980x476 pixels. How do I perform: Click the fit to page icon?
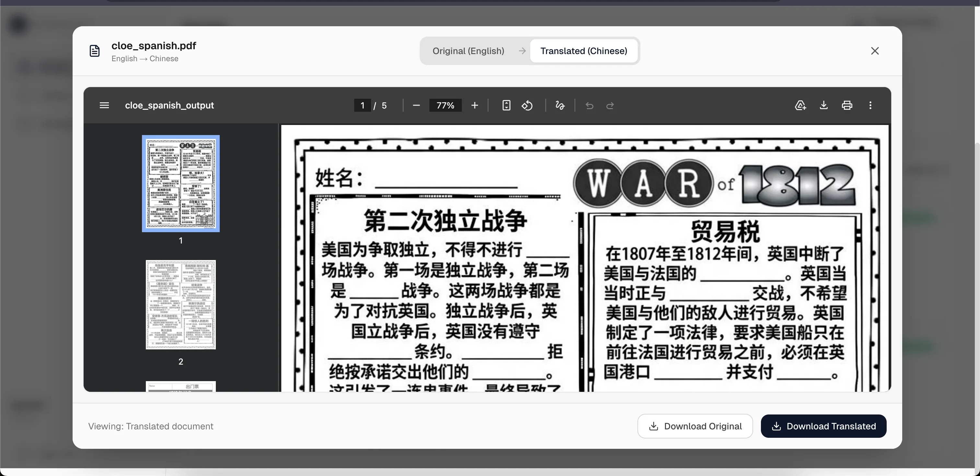tap(506, 105)
